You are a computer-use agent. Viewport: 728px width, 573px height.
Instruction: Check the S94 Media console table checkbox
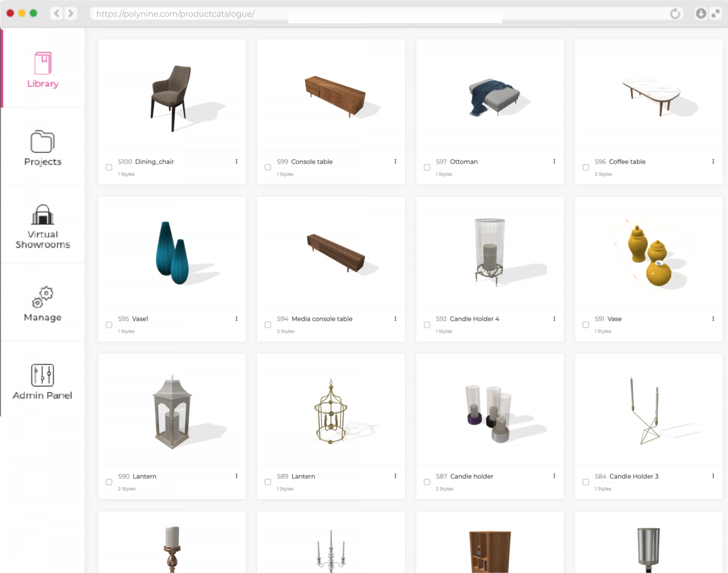click(268, 325)
